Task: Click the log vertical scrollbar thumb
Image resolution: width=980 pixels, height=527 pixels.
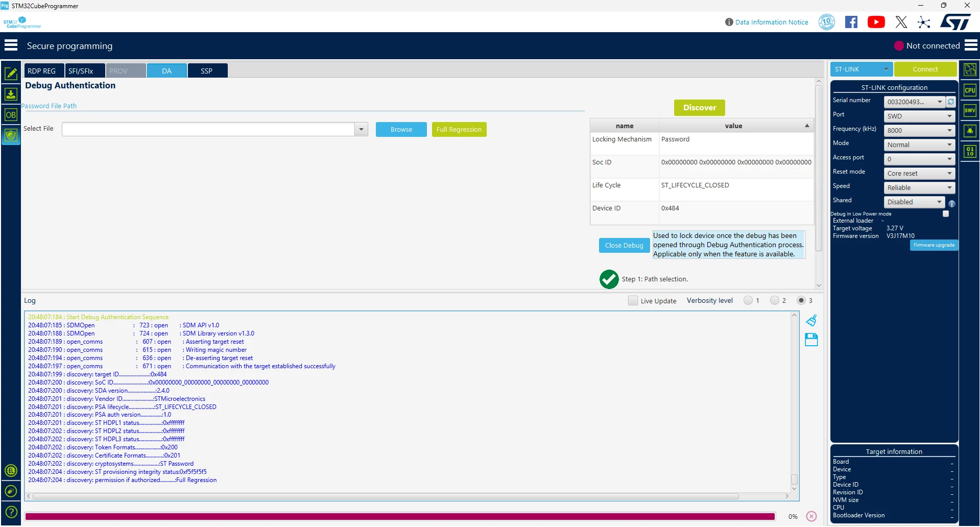Action: click(794, 479)
